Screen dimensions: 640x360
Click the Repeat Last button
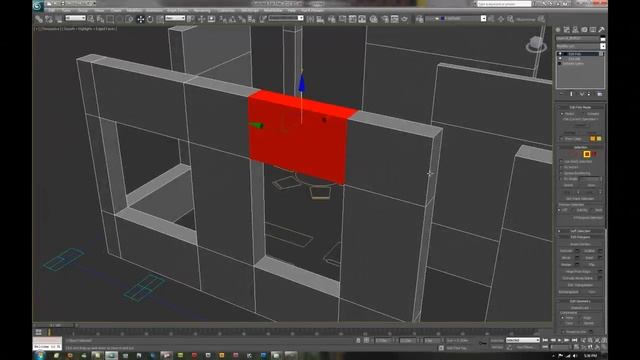click(x=580, y=308)
